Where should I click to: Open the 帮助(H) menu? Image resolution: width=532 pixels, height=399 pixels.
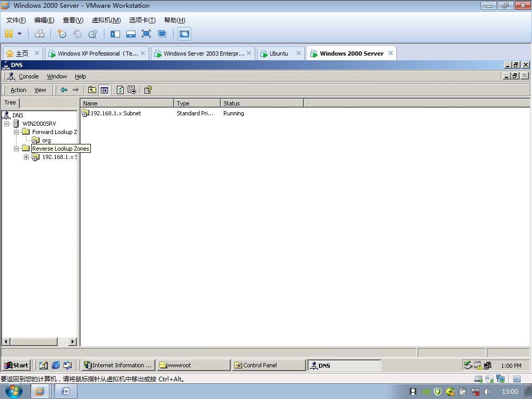175,20
